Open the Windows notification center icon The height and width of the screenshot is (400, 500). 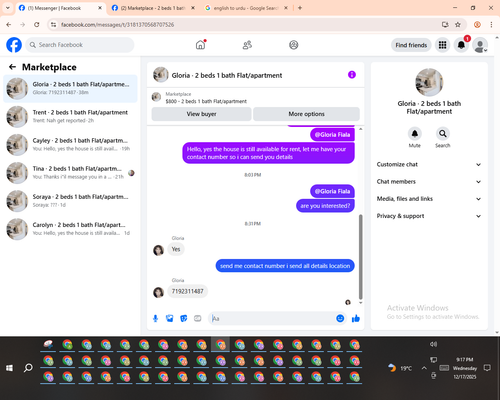pos(487,368)
